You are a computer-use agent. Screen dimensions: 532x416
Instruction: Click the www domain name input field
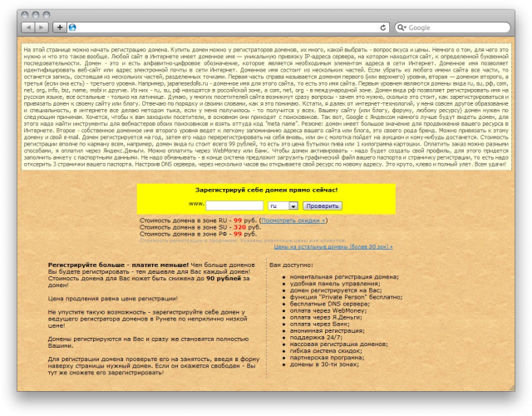(x=234, y=205)
